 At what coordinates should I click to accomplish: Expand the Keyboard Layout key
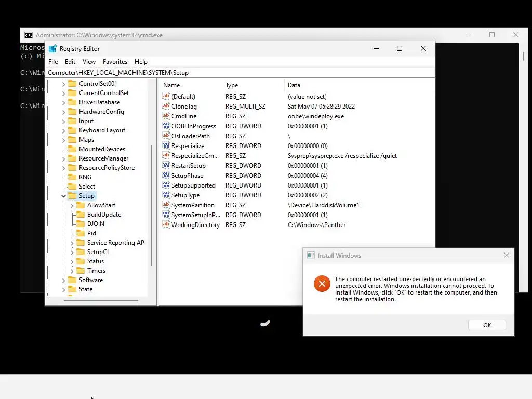coord(63,130)
